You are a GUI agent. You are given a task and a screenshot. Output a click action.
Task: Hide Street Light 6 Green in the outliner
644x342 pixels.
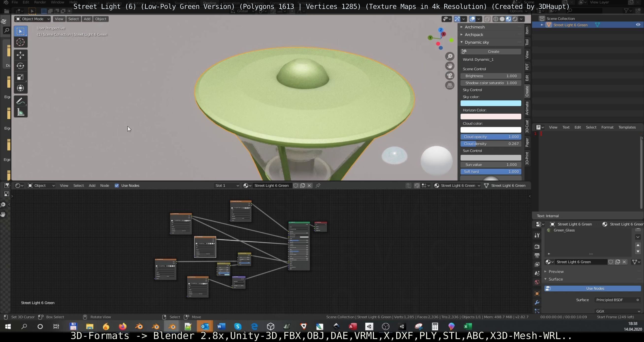638,25
